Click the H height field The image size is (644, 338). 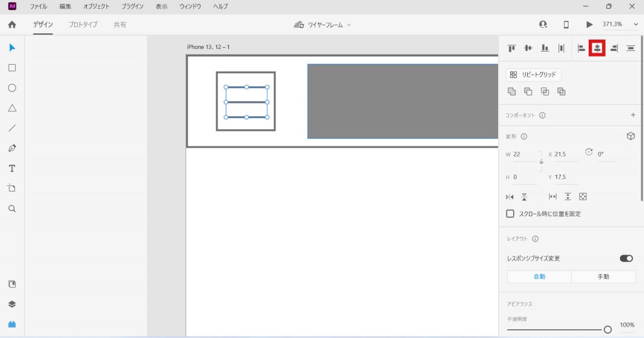pyautogui.click(x=525, y=177)
